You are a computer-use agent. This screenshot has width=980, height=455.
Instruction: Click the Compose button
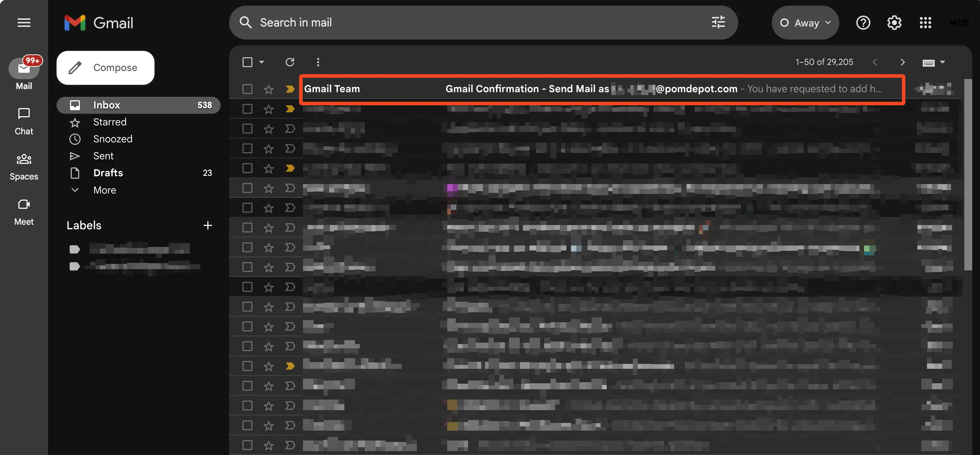tap(105, 68)
